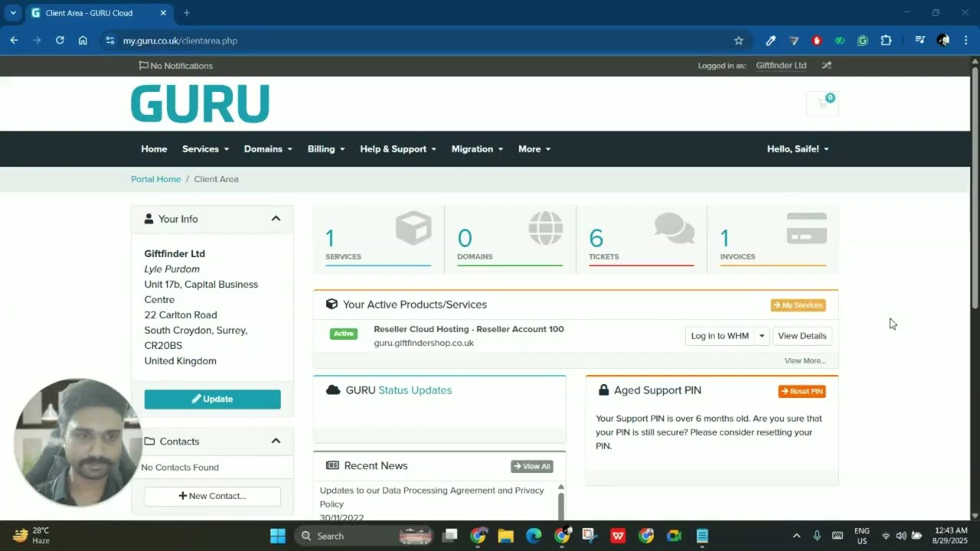Open the Hello, Saife! account menu
Screen dimensions: 980x551
point(798,149)
